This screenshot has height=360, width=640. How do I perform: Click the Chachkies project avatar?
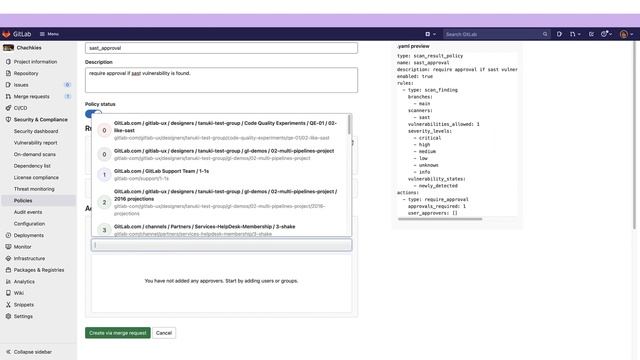click(x=8, y=48)
